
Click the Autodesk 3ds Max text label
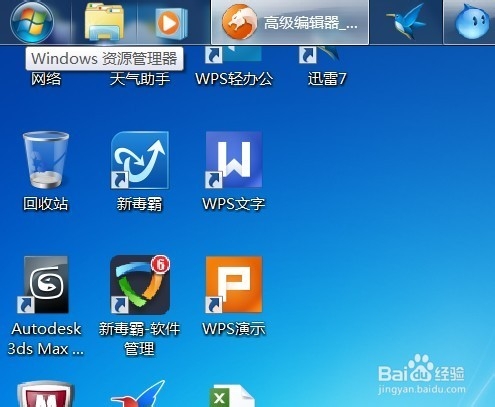click(x=46, y=339)
